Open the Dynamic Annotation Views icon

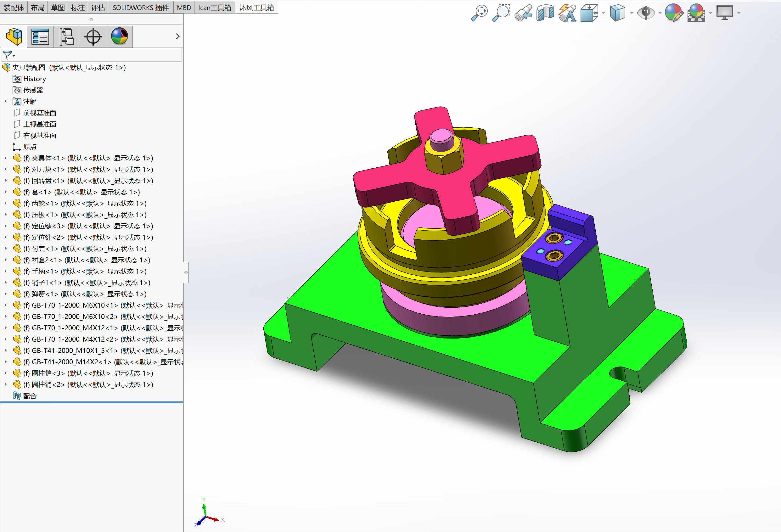567,13
